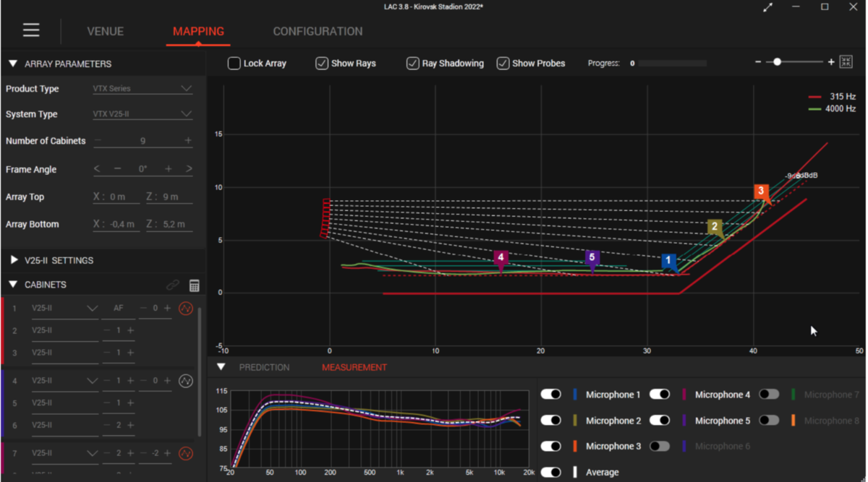Open the System Type dropdown

pyautogui.click(x=142, y=114)
